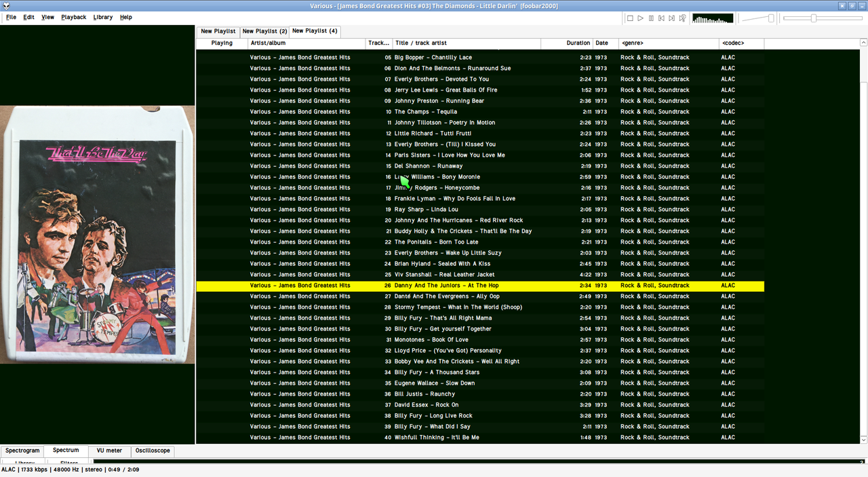Screen dimensions: 868x477
Task: Click the <genre> column header
Action: 669,43
